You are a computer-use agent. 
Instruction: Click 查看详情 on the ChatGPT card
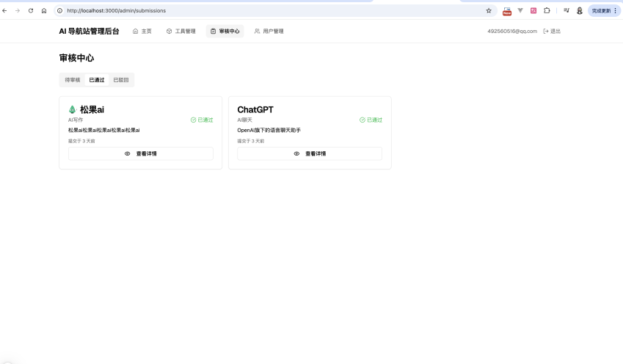(x=310, y=153)
